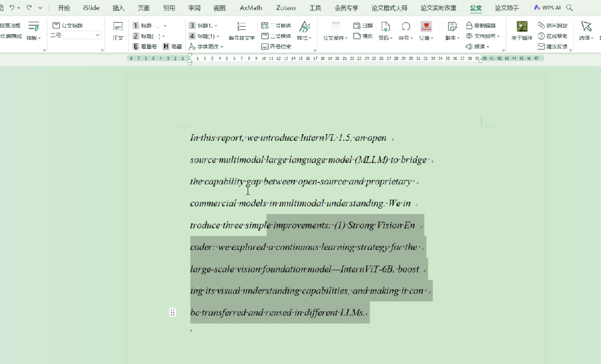Click 限制编辑 restrict editing

point(481,25)
